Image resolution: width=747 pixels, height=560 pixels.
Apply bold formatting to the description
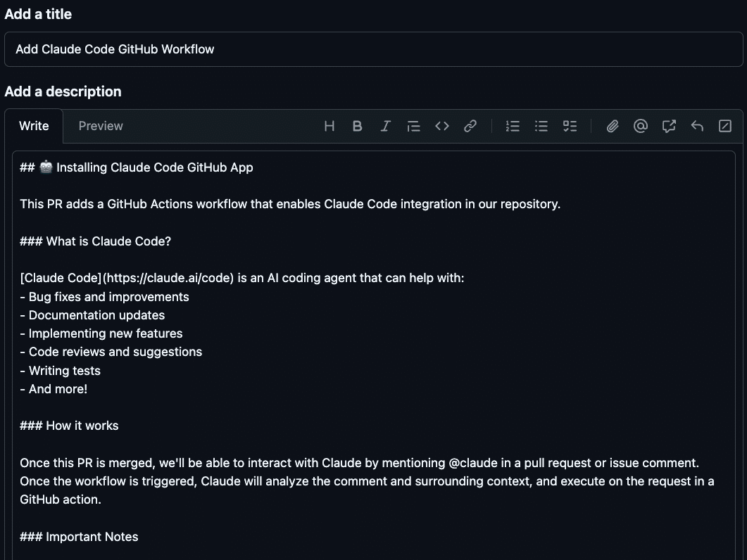357,126
